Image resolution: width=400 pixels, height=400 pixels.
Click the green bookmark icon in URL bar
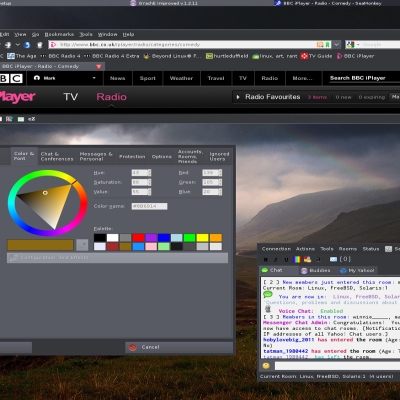[x=328, y=44]
